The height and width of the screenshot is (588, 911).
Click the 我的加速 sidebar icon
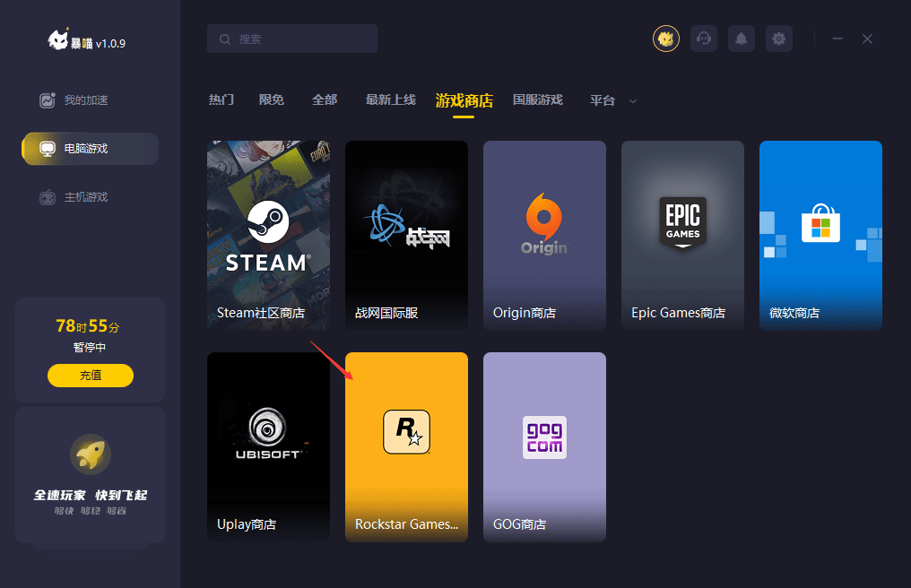[x=47, y=100]
